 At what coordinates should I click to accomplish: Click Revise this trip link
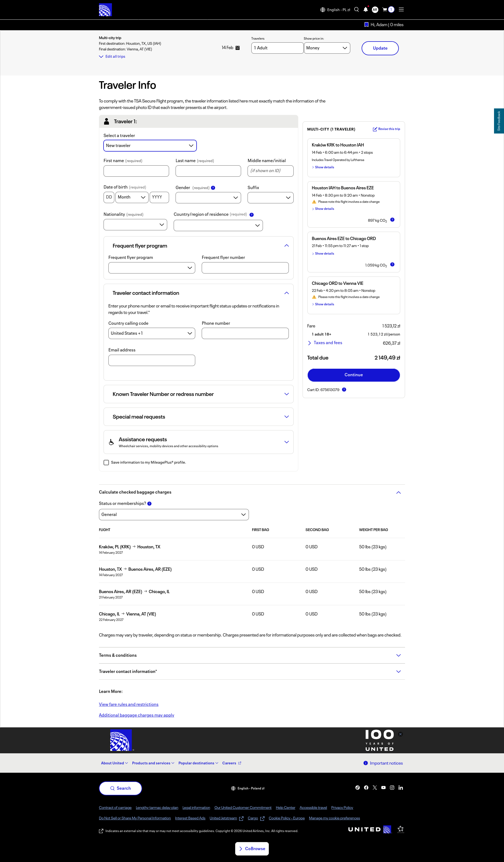coord(386,129)
